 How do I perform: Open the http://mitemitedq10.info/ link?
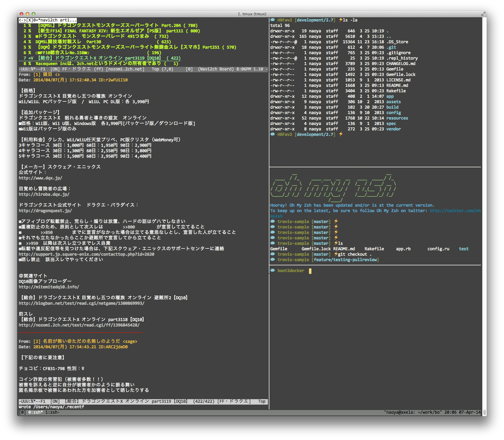(x=49, y=287)
